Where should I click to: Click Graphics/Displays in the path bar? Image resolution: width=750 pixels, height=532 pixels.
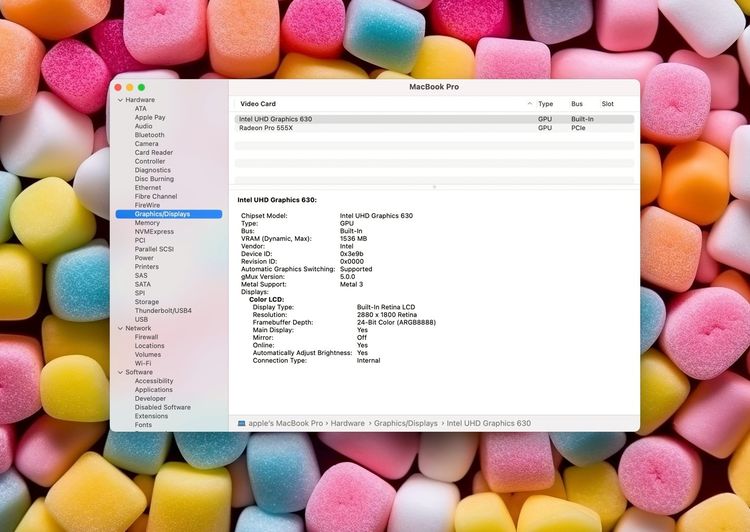(406, 423)
